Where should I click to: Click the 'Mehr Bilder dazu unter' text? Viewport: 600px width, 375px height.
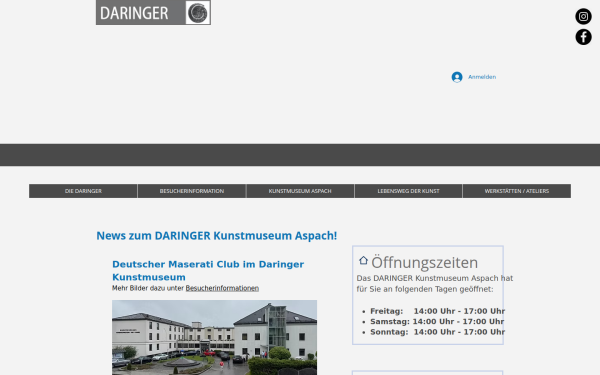148,288
